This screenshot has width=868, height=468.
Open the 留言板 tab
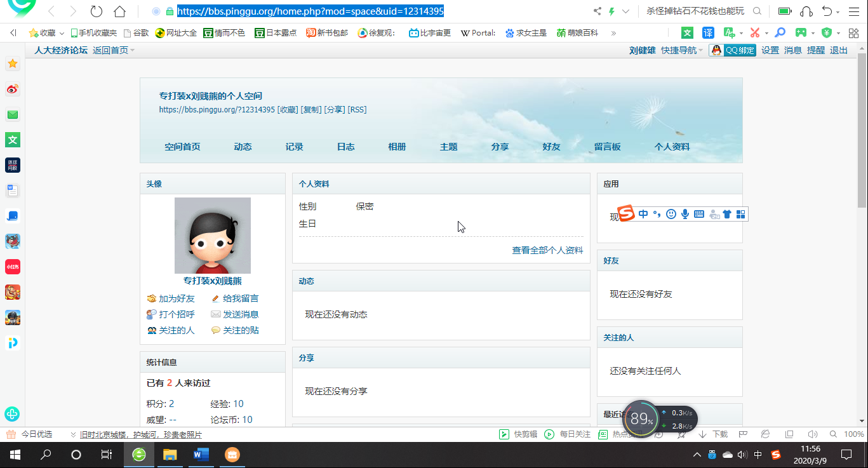coord(607,147)
